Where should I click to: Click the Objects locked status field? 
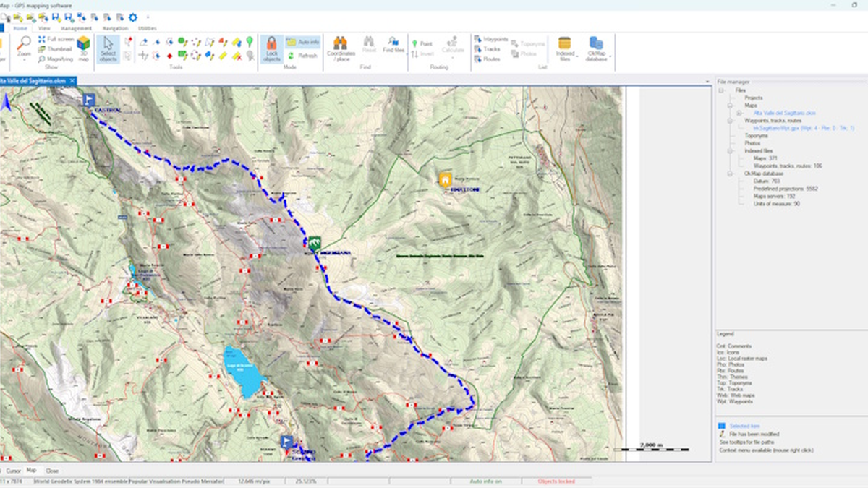[x=556, y=481]
